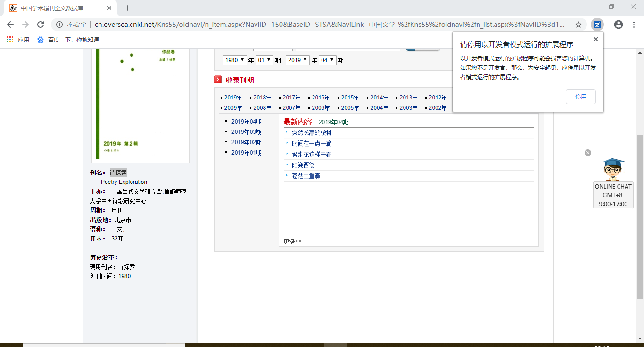
Task: Open issue 2019年02期
Action: (x=246, y=142)
